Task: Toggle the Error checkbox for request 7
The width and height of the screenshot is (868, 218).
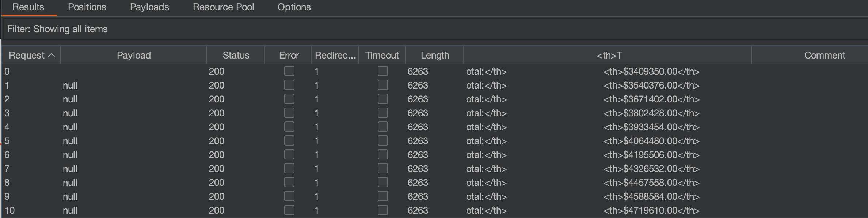Action: coord(289,168)
